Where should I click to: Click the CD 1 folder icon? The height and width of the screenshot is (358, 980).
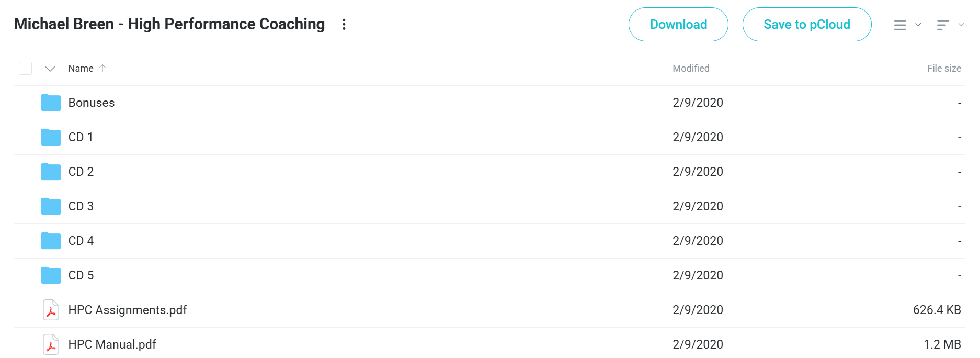pos(51,137)
